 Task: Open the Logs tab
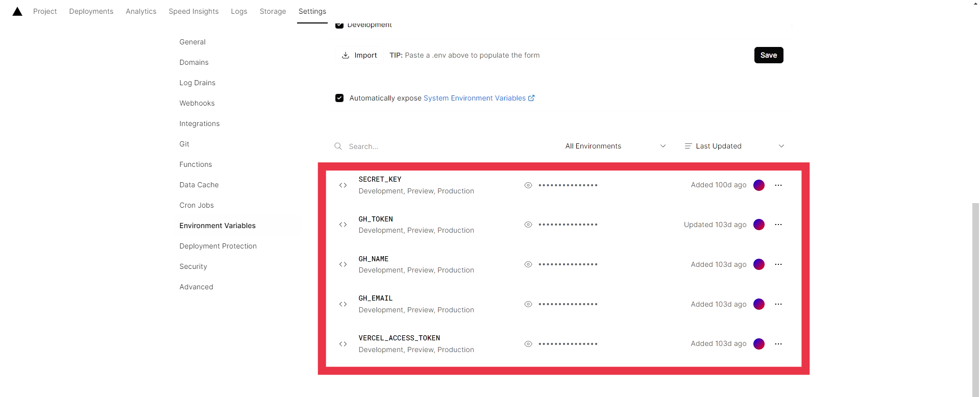click(x=239, y=11)
